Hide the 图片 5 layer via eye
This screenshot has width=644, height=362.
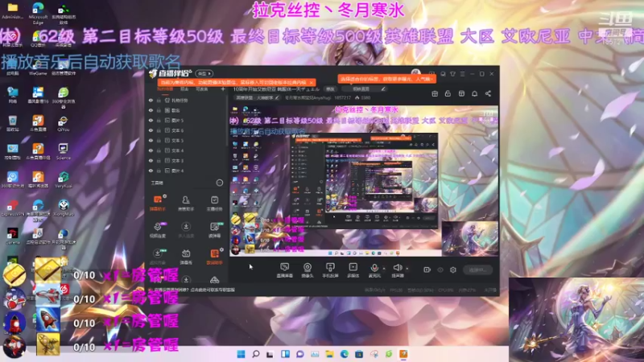tap(151, 120)
